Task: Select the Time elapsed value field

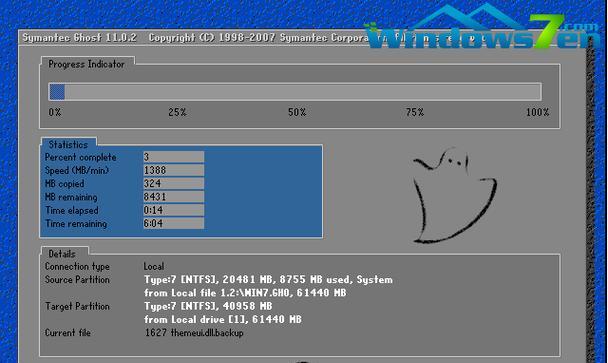Action: pyautogui.click(x=173, y=210)
